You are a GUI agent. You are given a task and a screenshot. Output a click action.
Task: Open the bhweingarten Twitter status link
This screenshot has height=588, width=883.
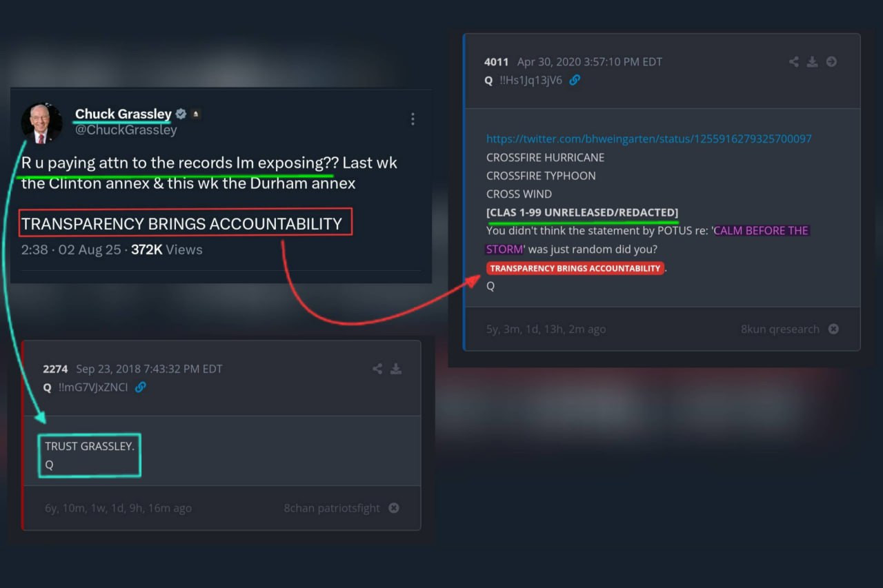click(x=648, y=139)
